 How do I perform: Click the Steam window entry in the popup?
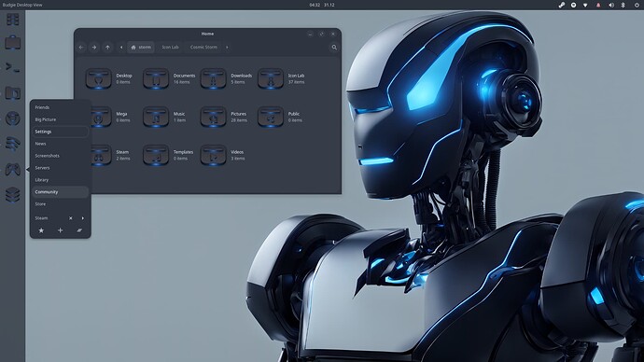[41, 218]
